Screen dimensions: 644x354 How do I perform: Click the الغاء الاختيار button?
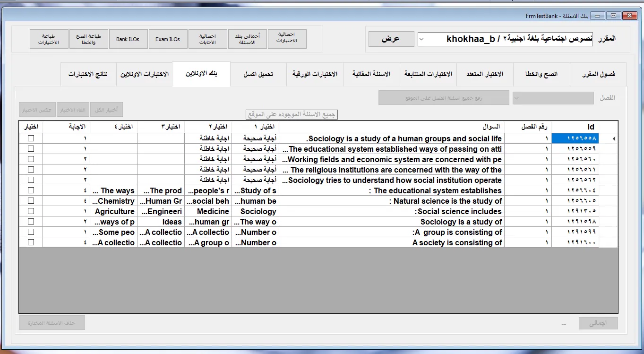[73, 110]
